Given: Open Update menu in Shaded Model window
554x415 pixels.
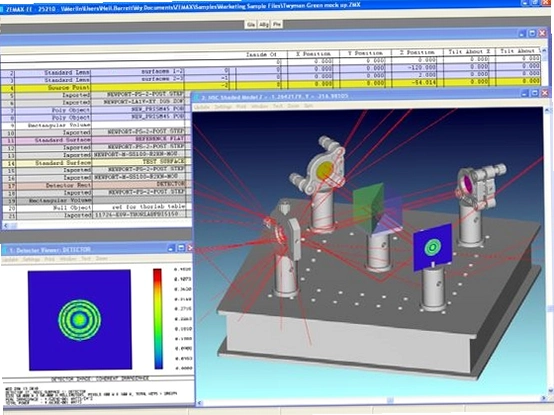Looking at the screenshot, I should pyautogui.click(x=202, y=106).
